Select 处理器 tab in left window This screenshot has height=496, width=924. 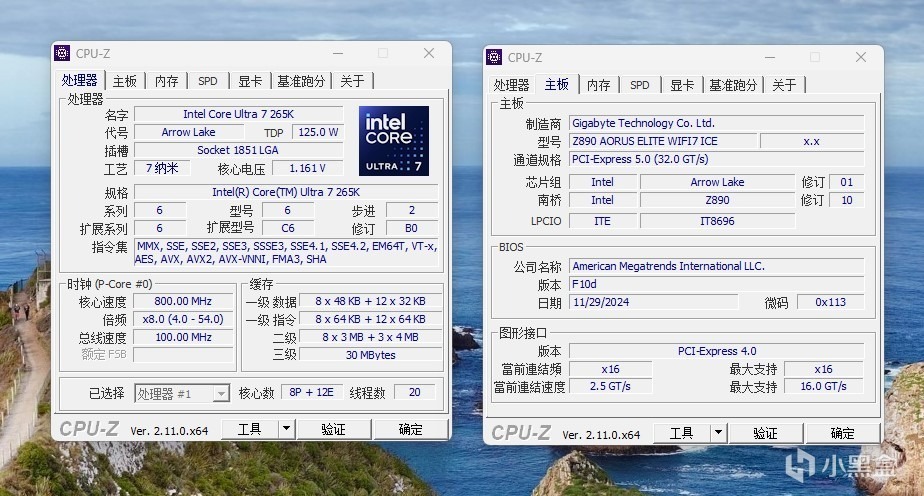[x=80, y=80]
